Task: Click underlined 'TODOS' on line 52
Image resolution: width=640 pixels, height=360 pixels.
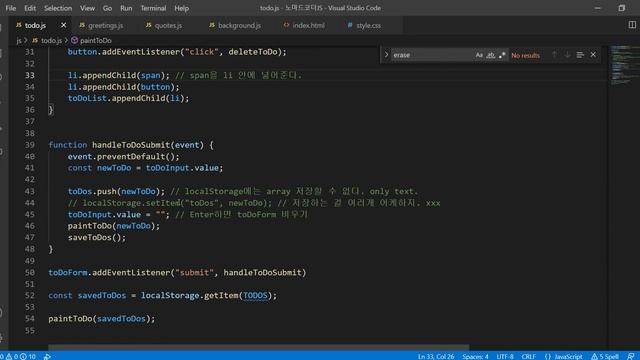Action: tap(255, 296)
